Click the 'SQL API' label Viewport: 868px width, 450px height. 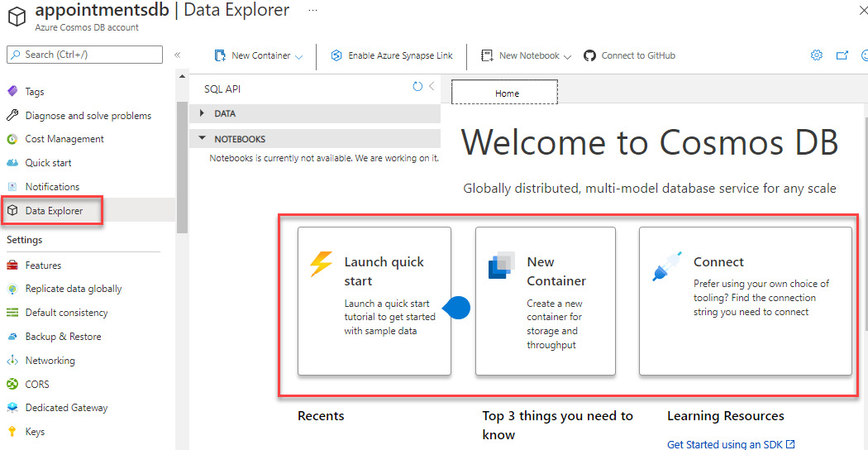click(x=222, y=89)
